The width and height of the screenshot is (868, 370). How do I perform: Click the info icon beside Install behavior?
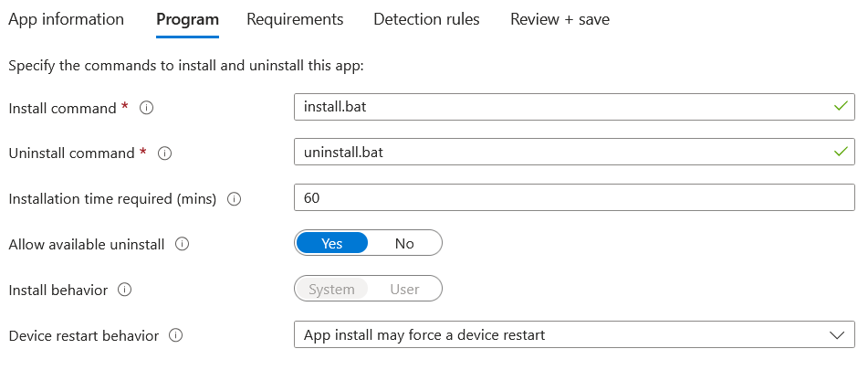pyautogui.click(x=125, y=290)
